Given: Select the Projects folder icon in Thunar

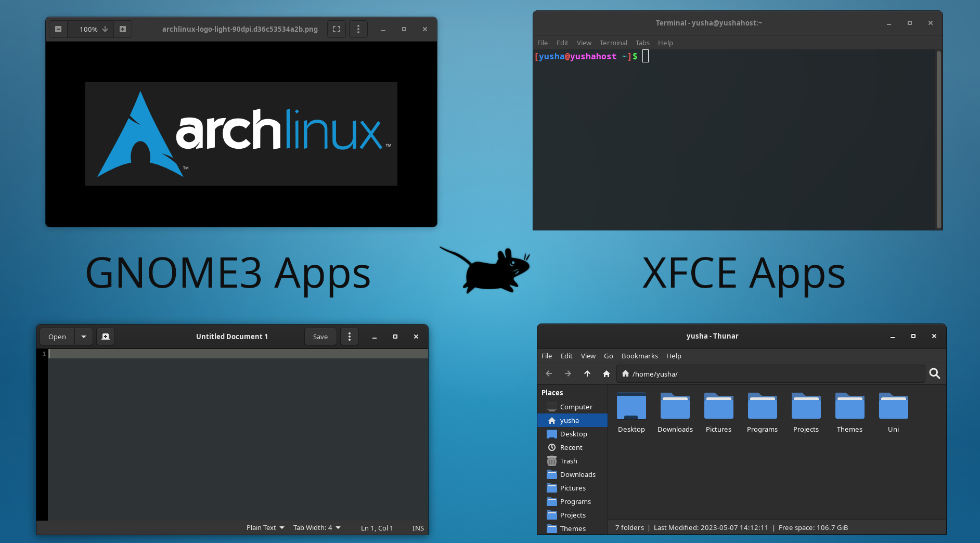Looking at the screenshot, I should [x=806, y=406].
